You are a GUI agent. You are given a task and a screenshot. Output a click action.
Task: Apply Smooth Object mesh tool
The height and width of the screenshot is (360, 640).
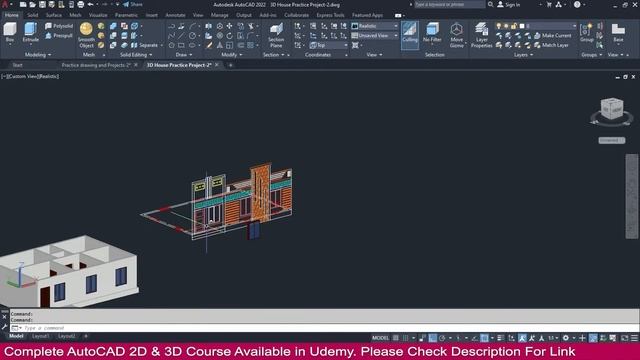click(86, 35)
